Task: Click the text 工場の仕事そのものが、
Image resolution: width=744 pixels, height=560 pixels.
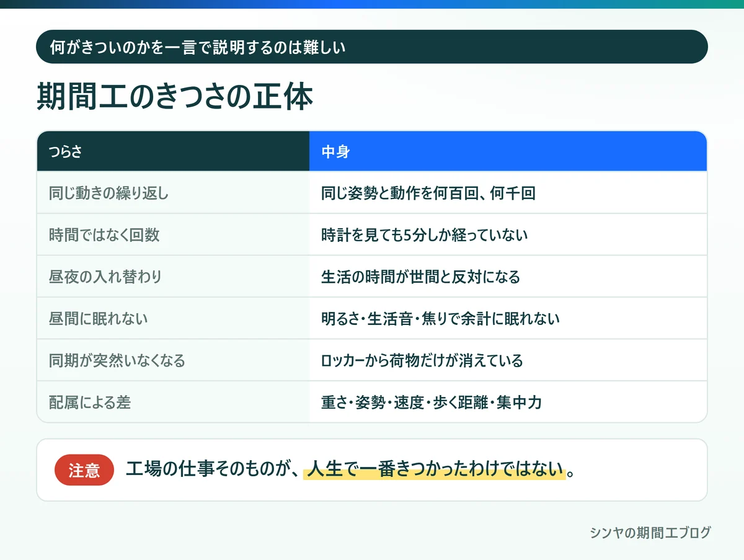Action: click(x=214, y=469)
